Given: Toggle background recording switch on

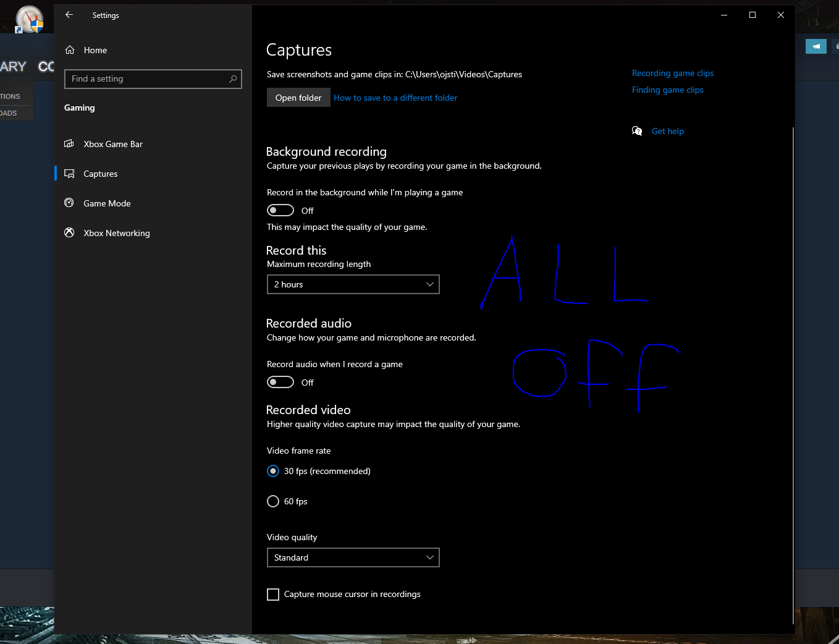Looking at the screenshot, I should 280,210.
